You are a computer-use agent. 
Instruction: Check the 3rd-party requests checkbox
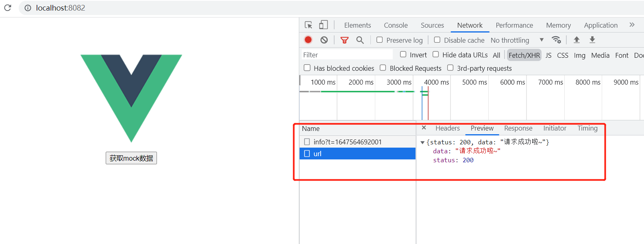pyautogui.click(x=450, y=68)
